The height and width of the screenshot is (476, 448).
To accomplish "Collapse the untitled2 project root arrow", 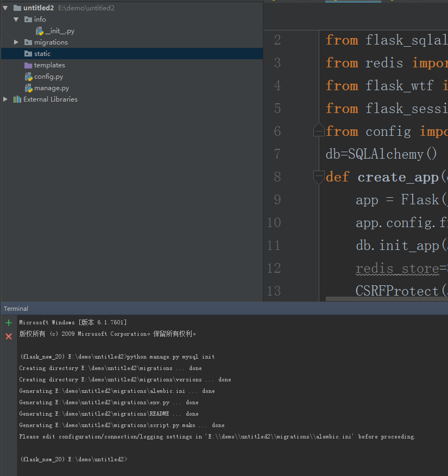I will [5, 8].
